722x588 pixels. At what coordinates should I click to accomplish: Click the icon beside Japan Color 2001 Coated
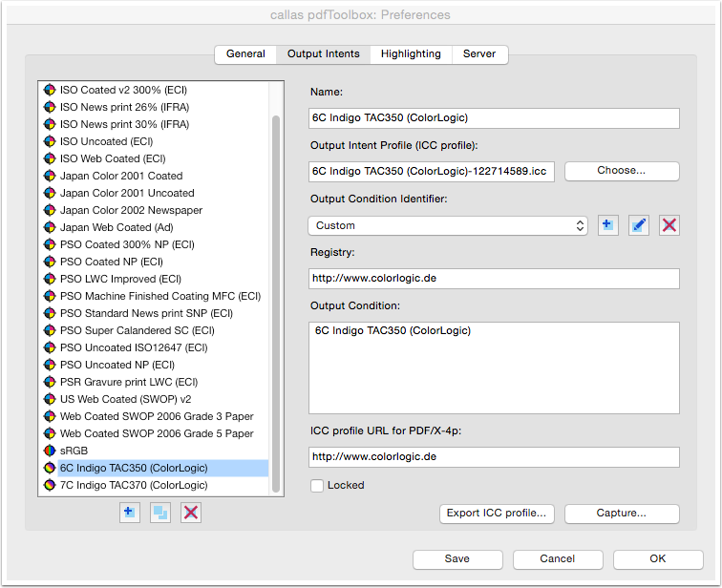pos(50,176)
